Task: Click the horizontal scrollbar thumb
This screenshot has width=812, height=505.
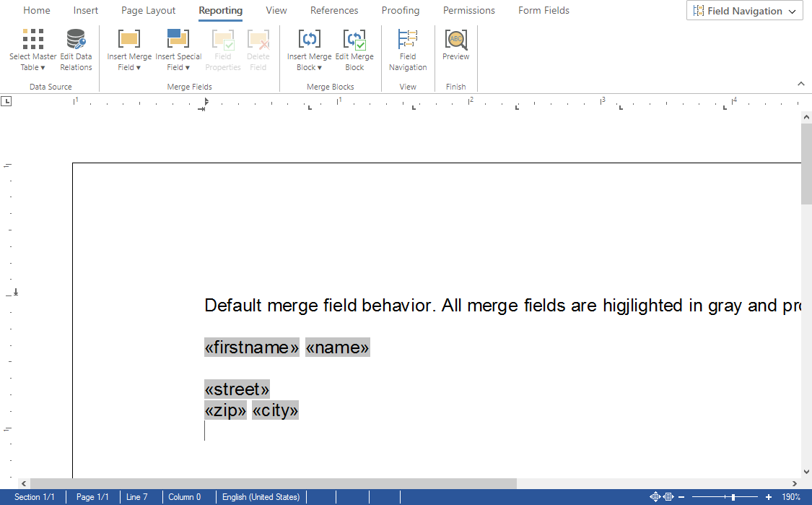Action: 274,483
